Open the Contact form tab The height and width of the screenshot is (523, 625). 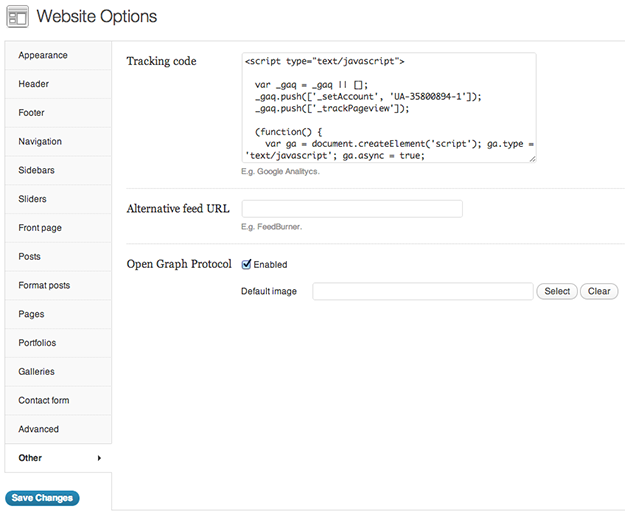tap(44, 401)
